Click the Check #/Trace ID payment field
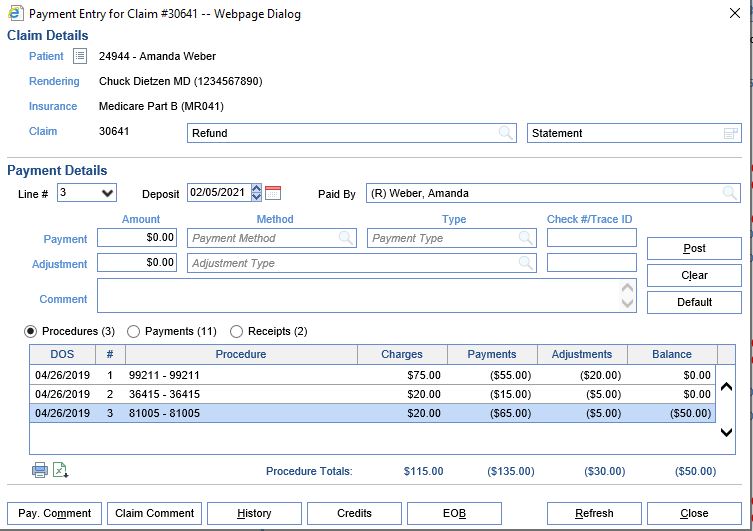Screen dimensions: 753x531 (591, 238)
